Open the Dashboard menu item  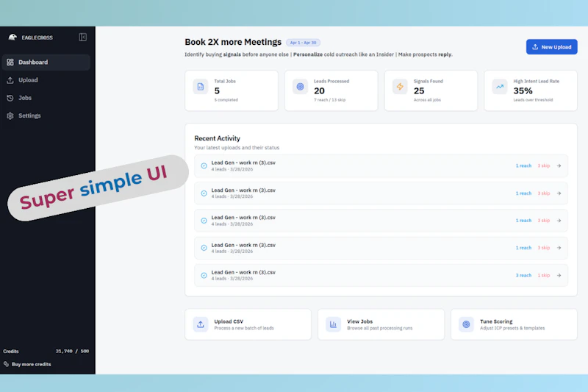pyautogui.click(x=46, y=63)
